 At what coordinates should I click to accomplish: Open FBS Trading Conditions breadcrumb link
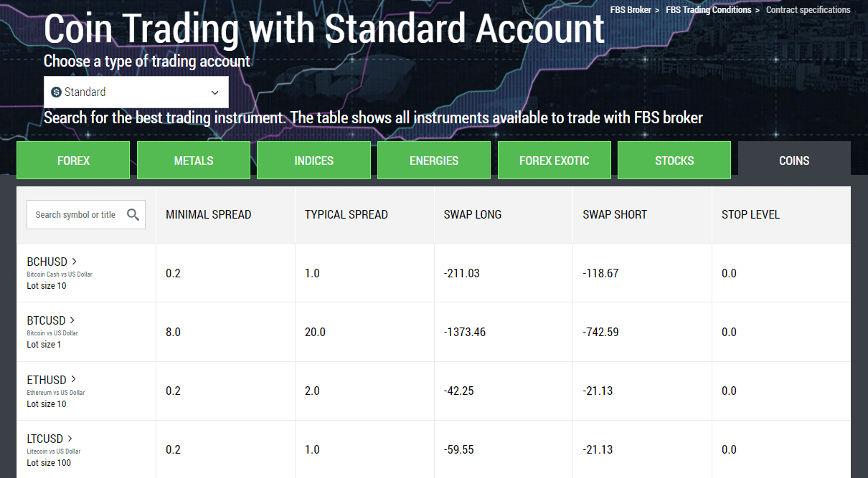pyautogui.click(x=709, y=10)
